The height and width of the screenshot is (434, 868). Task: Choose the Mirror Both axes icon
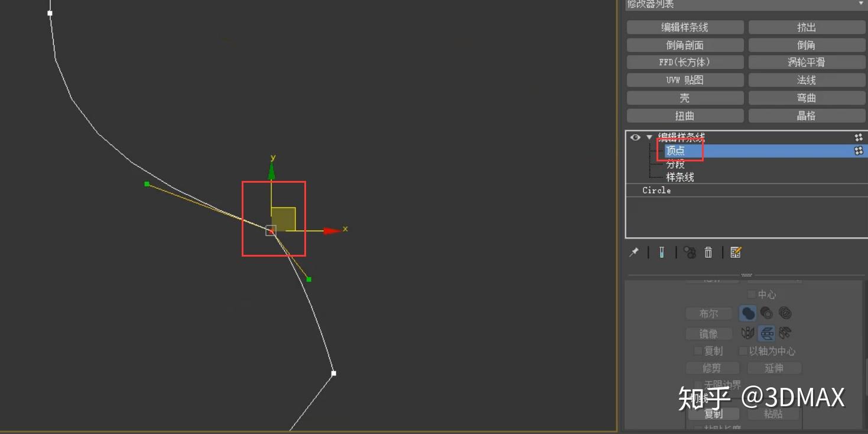pyautogui.click(x=785, y=333)
